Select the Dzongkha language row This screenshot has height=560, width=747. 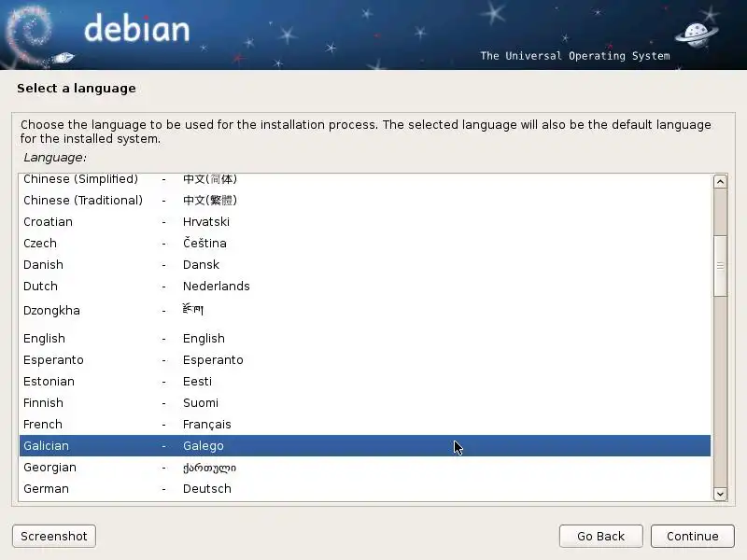[x=365, y=311]
